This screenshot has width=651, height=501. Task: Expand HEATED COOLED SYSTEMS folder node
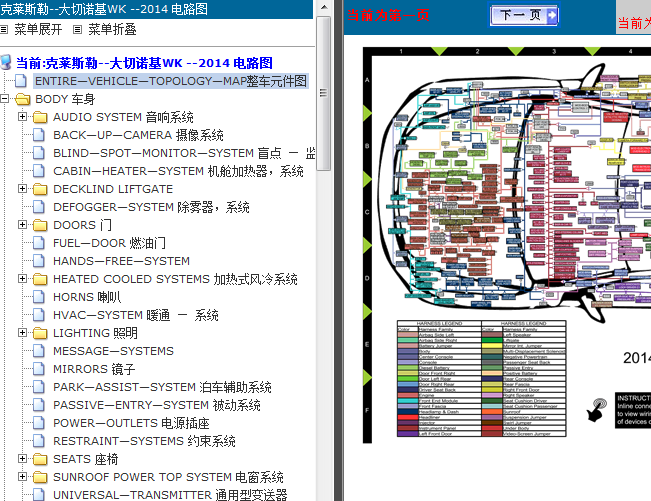click(22, 279)
